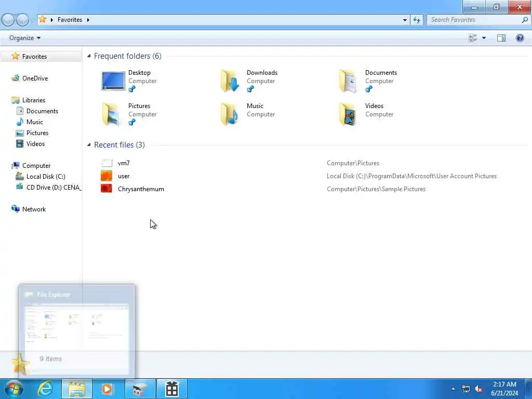This screenshot has height=399, width=532.
Task: Go back using the Back button
Action: point(8,20)
